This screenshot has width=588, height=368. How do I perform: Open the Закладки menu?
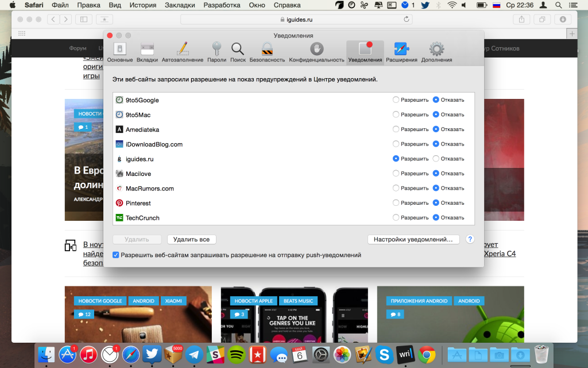179,5
